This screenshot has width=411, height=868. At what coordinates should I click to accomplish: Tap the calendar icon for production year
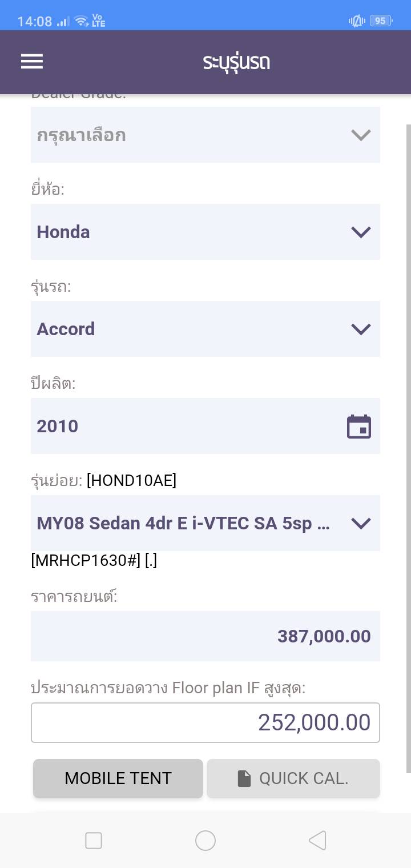click(x=359, y=427)
